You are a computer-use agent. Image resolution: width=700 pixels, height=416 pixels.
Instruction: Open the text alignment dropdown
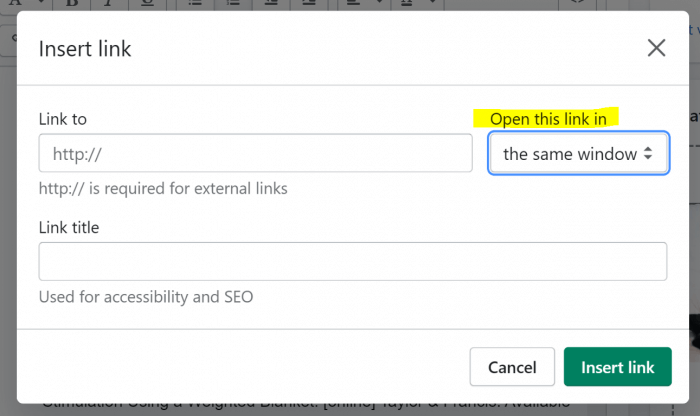(364, 4)
